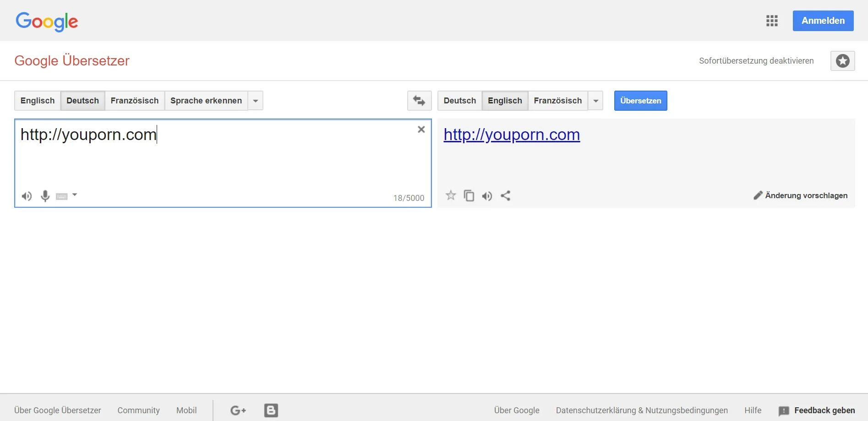This screenshot has height=421, width=868.
Task: Click the Übersetzen button
Action: pyautogui.click(x=641, y=101)
